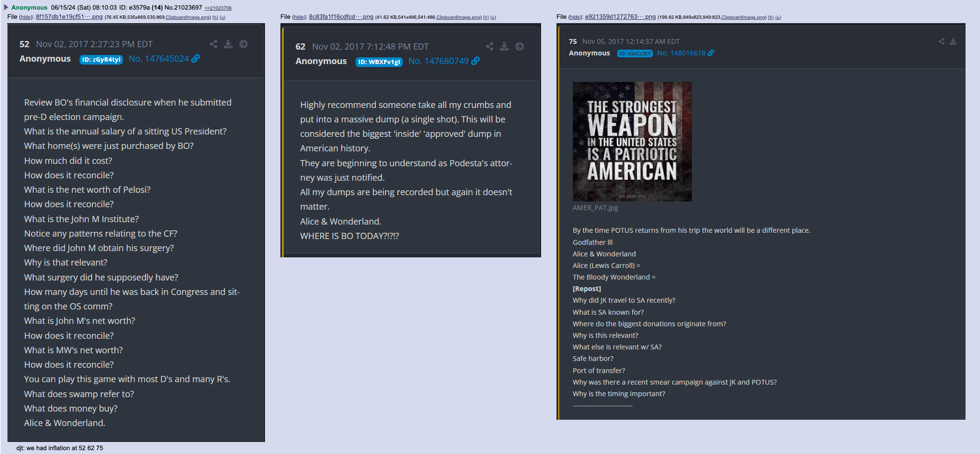Click drop number 52 in first image
Viewport: 980px width, 454px height.
(x=25, y=44)
